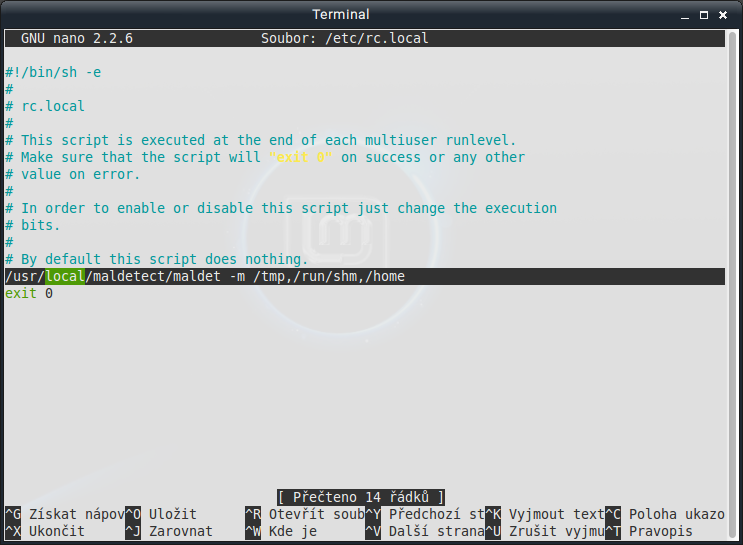Screen dimensions: 743x545
Task: Click the ^G Získat nápovědu shortcut
Action: 65,514
